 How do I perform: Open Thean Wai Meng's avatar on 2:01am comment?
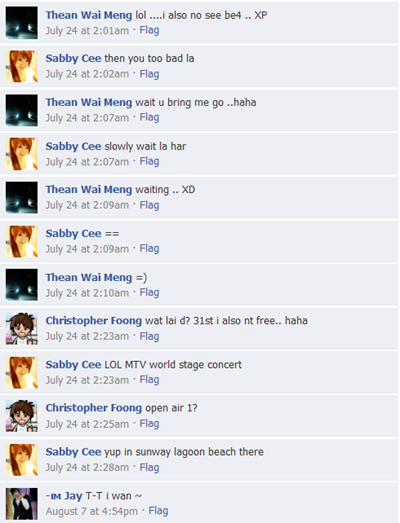[22, 23]
